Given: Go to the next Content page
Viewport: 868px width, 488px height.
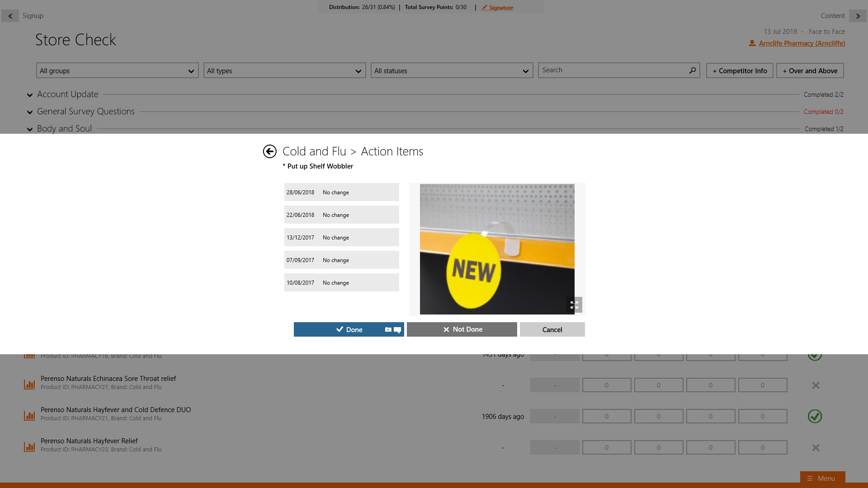Looking at the screenshot, I should (858, 16).
